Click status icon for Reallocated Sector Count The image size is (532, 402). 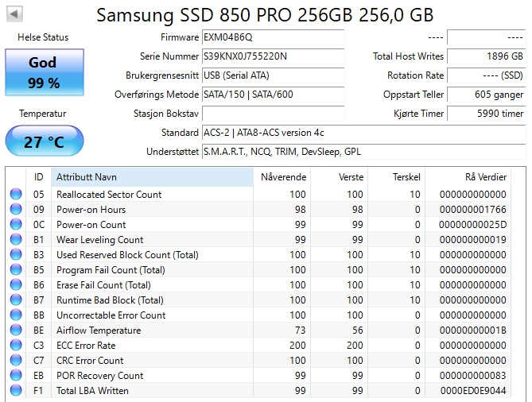pos(16,195)
